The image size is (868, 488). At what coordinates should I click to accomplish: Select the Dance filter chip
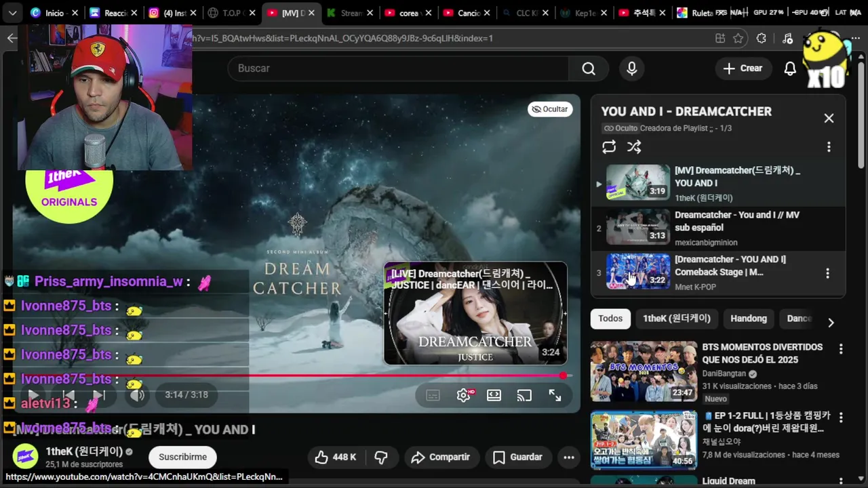pyautogui.click(x=799, y=319)
